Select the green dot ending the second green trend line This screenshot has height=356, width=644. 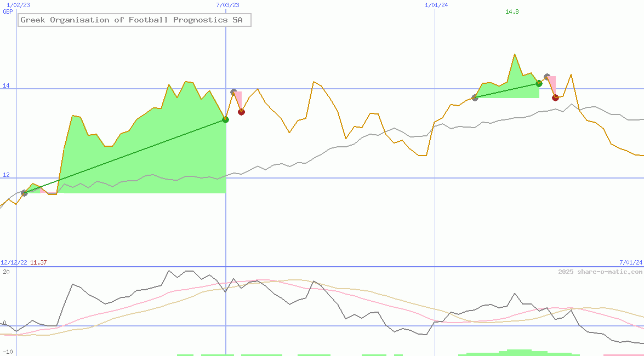pyautogui.click(x=539, y=83)
